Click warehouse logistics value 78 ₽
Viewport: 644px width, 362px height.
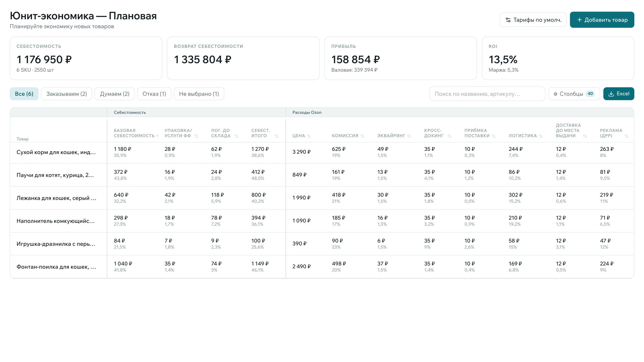coord(217,218)
